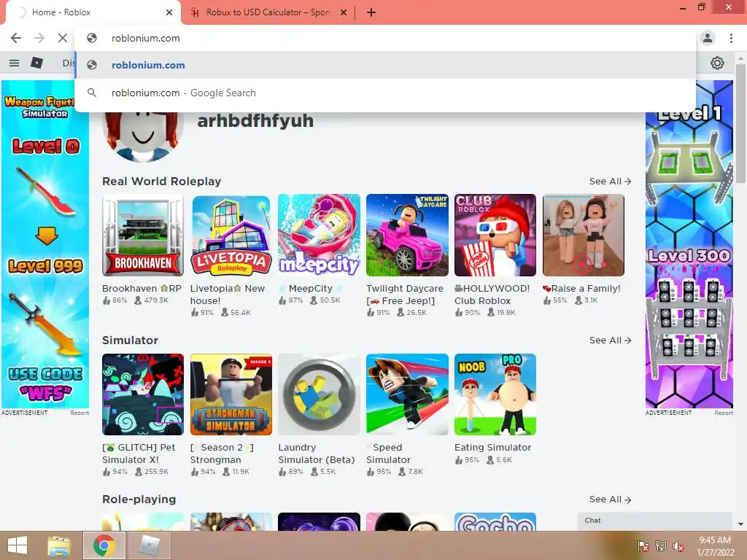Report the right side advertisement
This screenshot has height=560, width=747.
click(724, 413)
